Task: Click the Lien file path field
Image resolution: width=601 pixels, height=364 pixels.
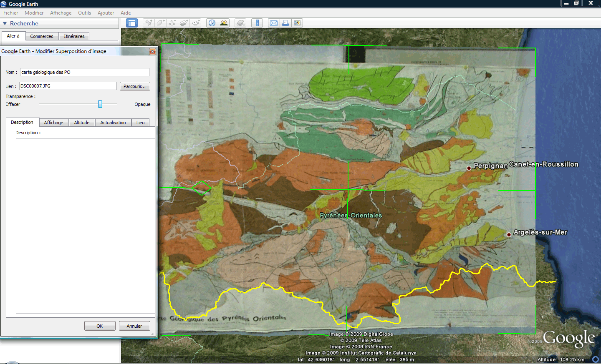Action: coord(68,86)
